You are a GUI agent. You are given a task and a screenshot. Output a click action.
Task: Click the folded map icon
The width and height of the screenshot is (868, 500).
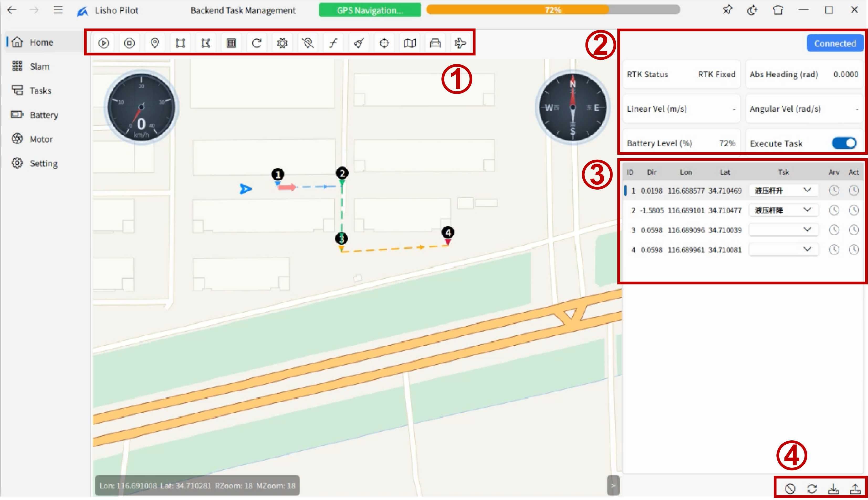click(x=410, y=43)
